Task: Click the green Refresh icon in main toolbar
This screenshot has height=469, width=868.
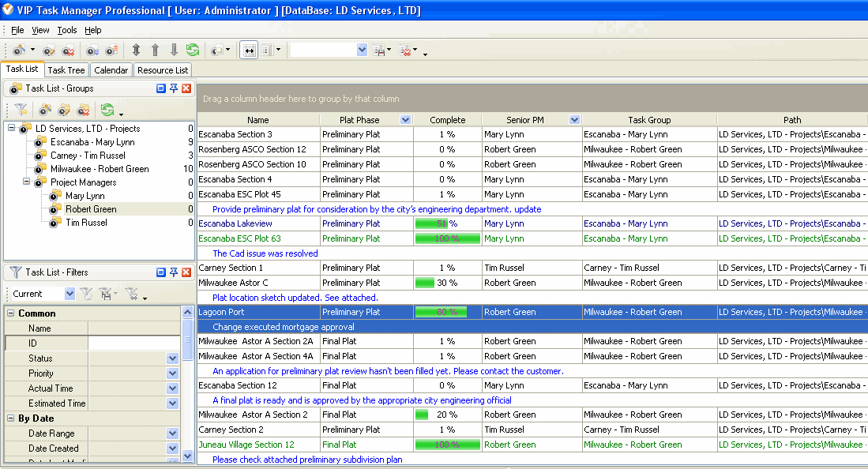Action: 192,50
